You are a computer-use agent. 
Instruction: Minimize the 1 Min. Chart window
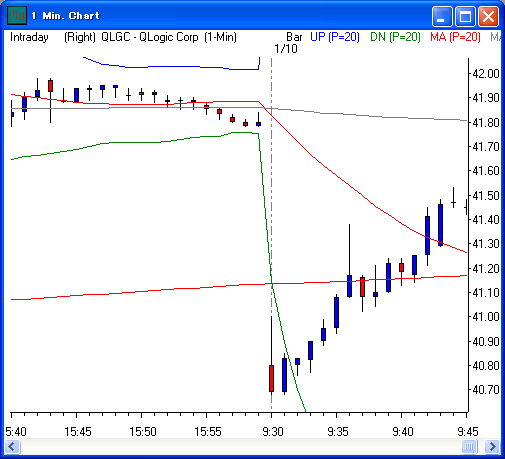tap(442, 16)
